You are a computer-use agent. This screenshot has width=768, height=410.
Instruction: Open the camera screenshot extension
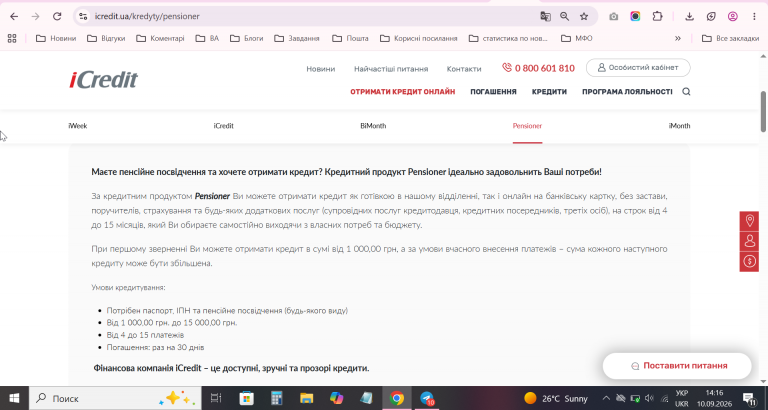pos(613,16)
